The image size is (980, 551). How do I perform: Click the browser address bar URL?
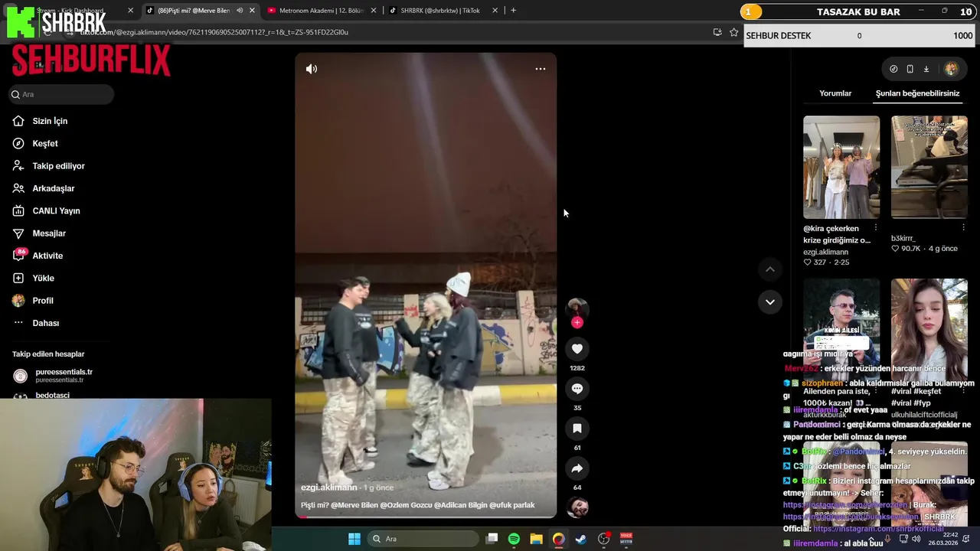[x=214, y=32]
